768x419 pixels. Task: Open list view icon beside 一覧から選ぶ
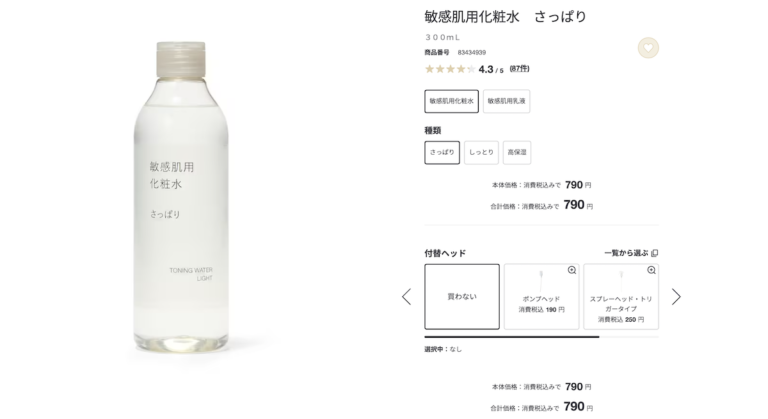(654, 253)
